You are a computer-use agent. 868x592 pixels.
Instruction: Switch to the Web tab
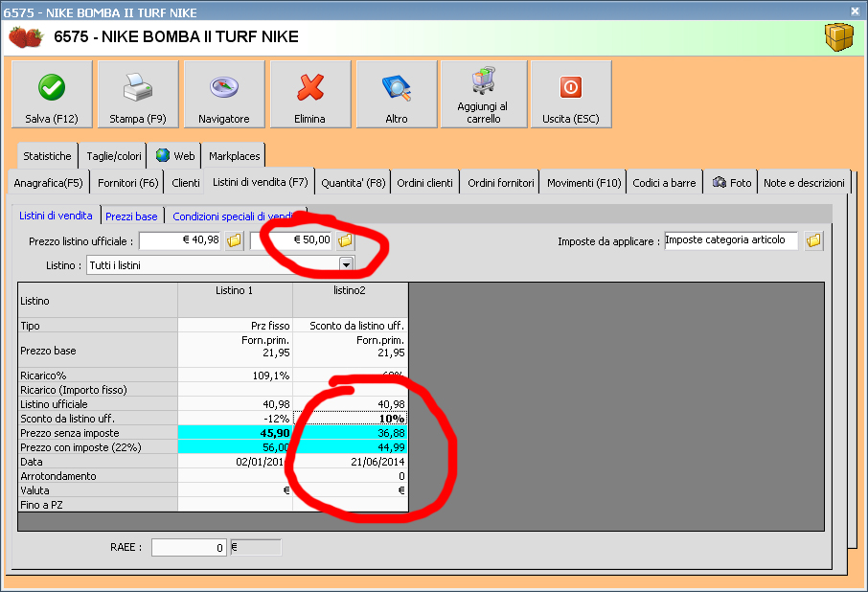coord(175,156)
